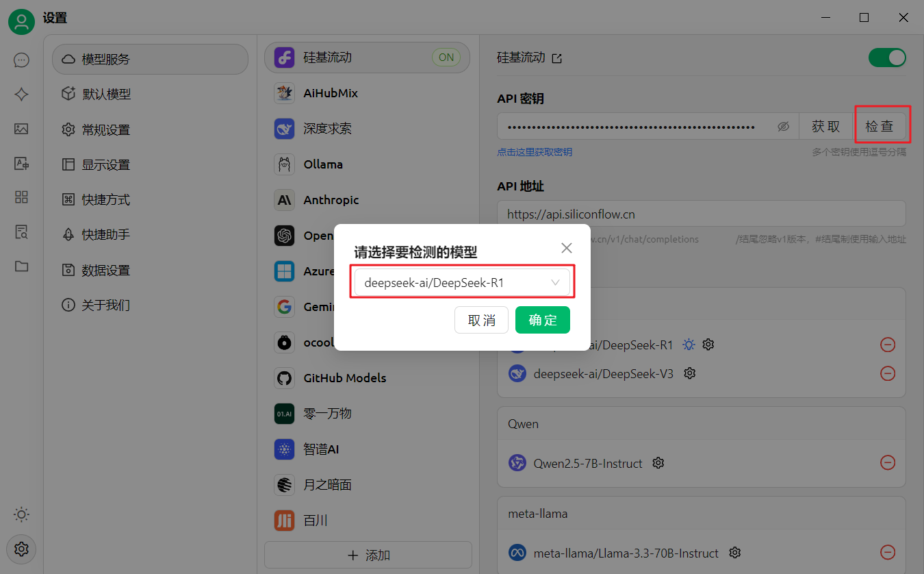Screen dimensions: 924x574
Task: Remove Llama-3.3-70B-Instruct with minus icon
Action: [x=888, y=552]
